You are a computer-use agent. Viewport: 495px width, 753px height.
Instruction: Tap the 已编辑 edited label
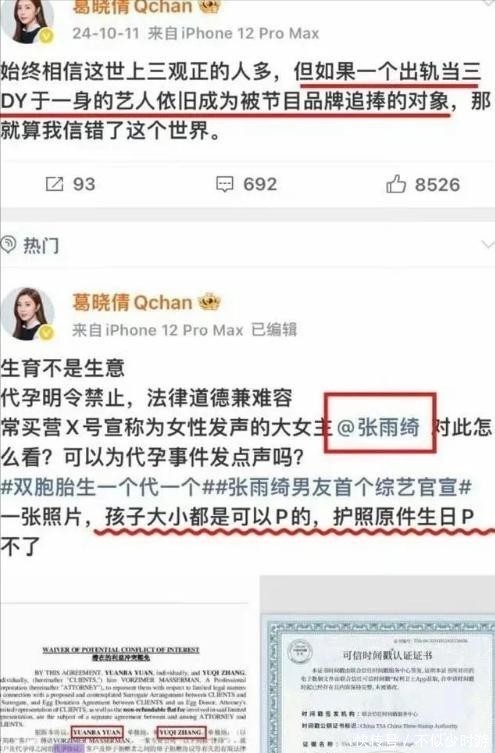point(274,329)
